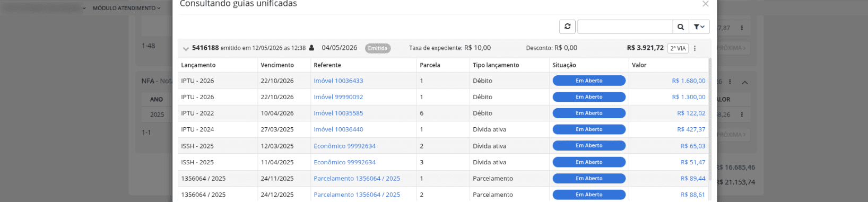Collapse guia 5416188 row chevron
Viewport: 868px width, 202px height.
click(x=186, y=49)
